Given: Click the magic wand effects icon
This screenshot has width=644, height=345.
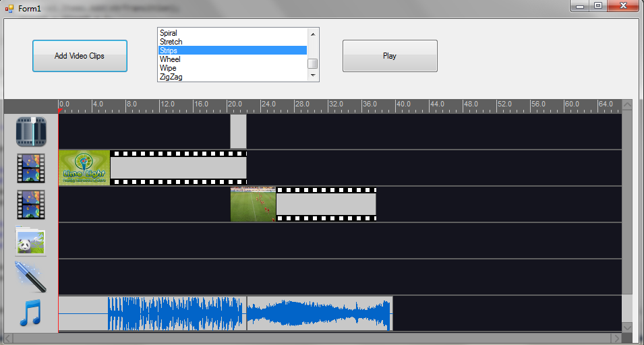Looking at the screenshot, I should (x=31, y=276).
